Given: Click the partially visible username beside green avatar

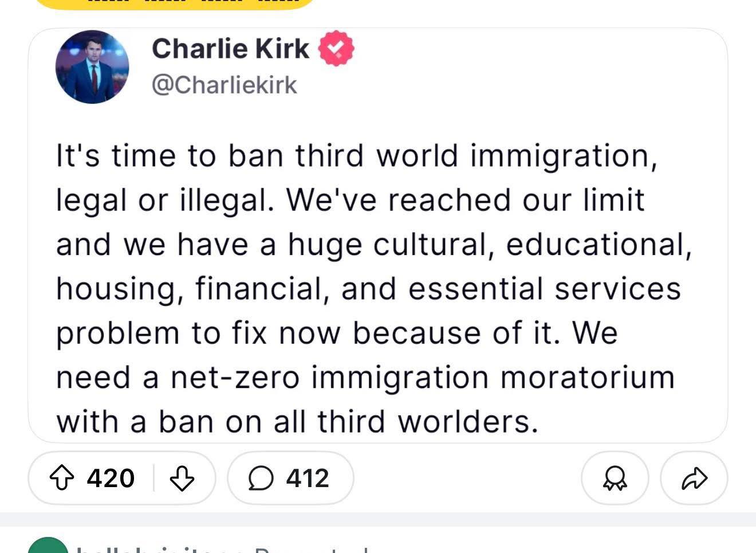Looking at the screenshot, I should (160, 549).
